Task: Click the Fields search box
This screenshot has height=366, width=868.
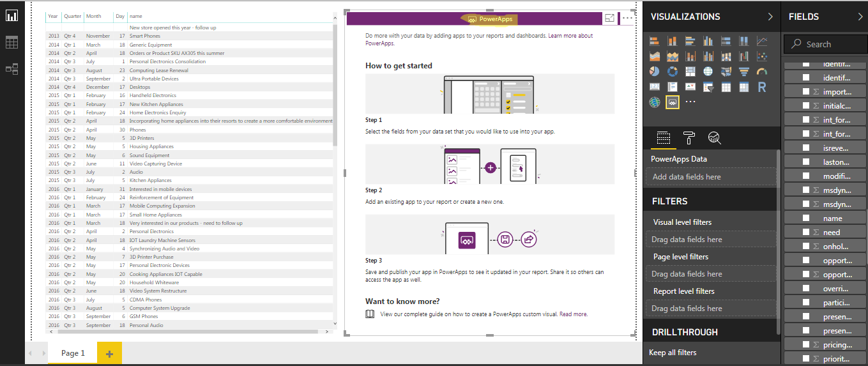Action: pyautogui.click(x=826, y=44)
